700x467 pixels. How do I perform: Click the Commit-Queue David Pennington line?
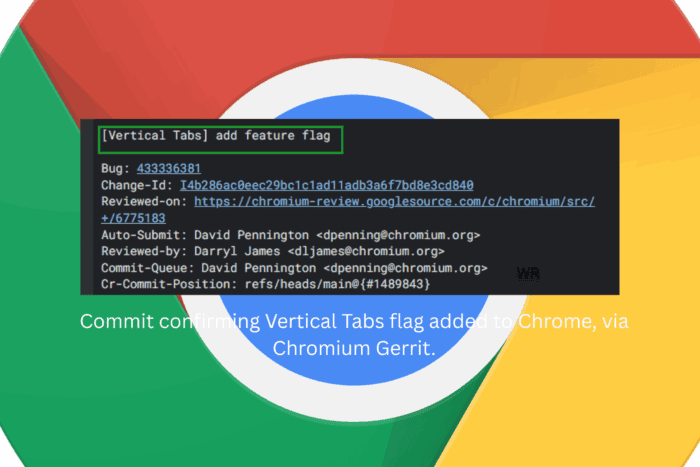[x=294, y=268]
